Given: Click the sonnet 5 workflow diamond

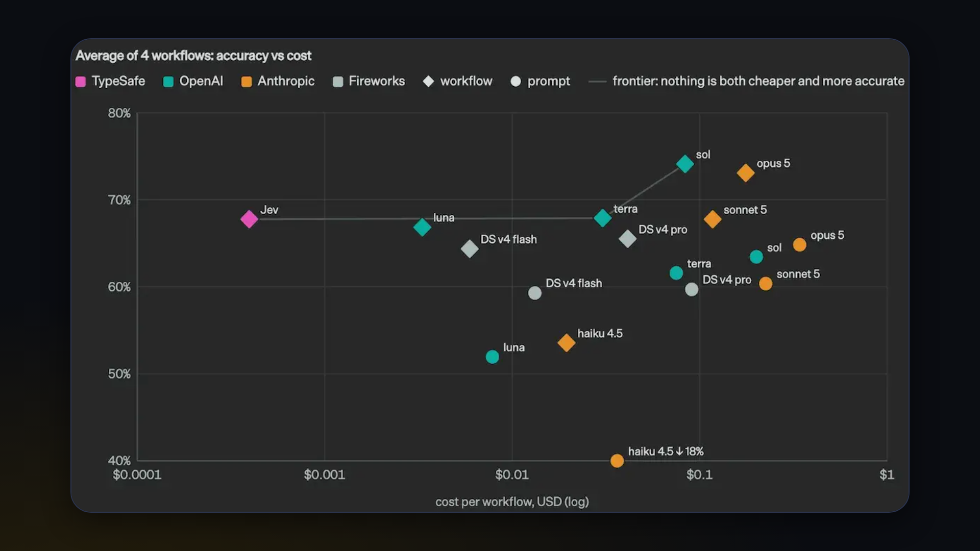Looking at the screenshot, I should pos(713,219).
